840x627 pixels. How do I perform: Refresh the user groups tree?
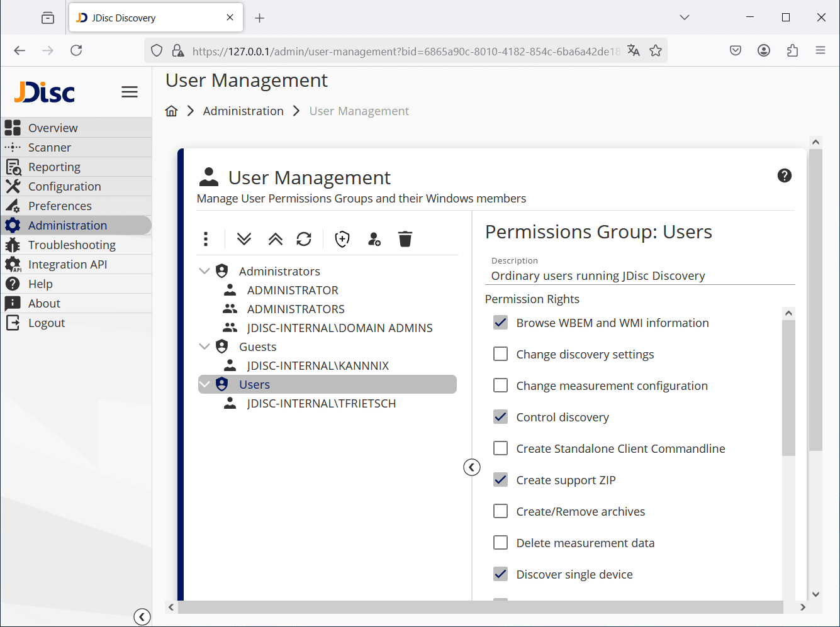[304, 239]
